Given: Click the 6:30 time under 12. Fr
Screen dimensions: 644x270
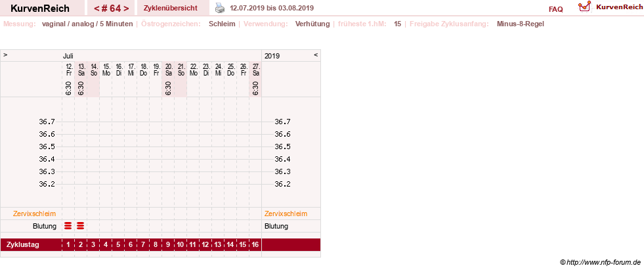Looking at the screenshot, I should tap(68, 88).
